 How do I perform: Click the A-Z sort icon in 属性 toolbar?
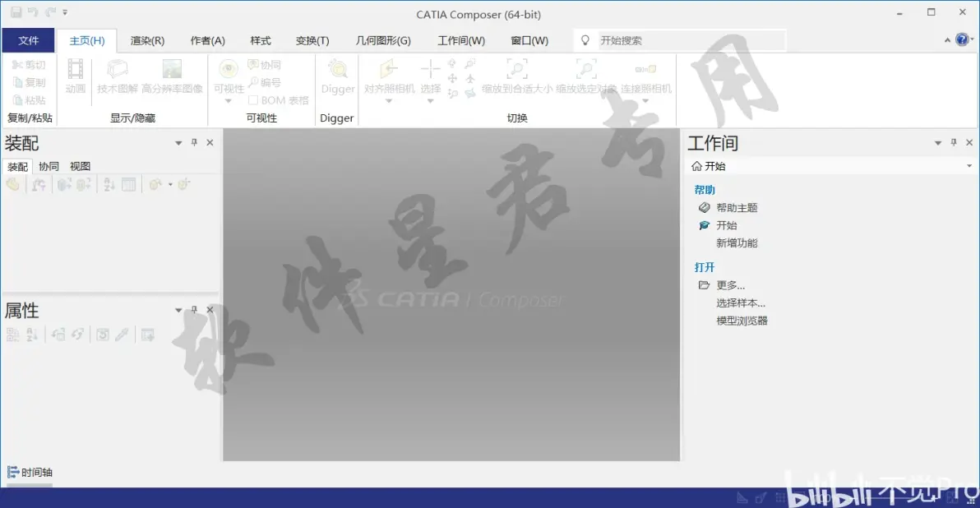click(x=32, y=335)
